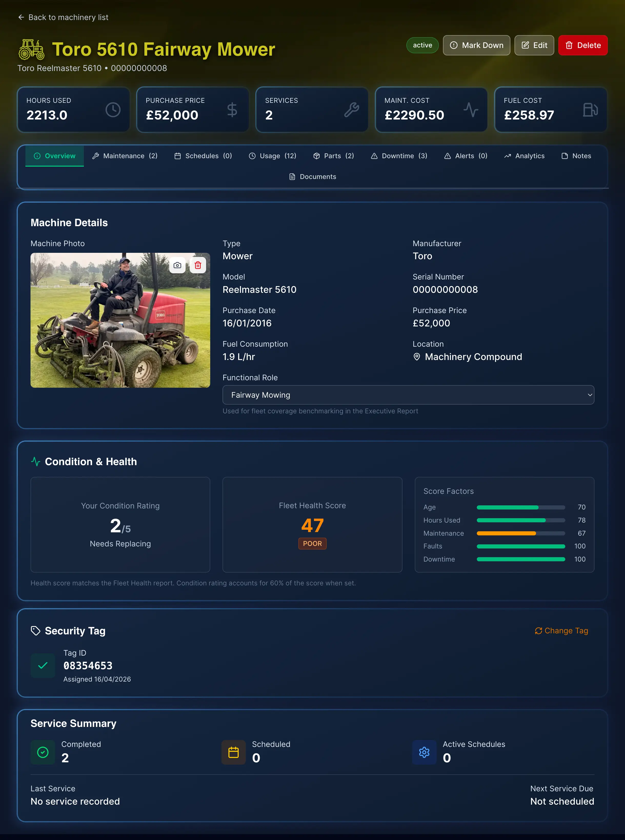Image resolution: width=625 pixels, height=840 pixels.
Task: Click the Hours Used score factor bar
Action: pyautogui.click(x=521, y=520)
